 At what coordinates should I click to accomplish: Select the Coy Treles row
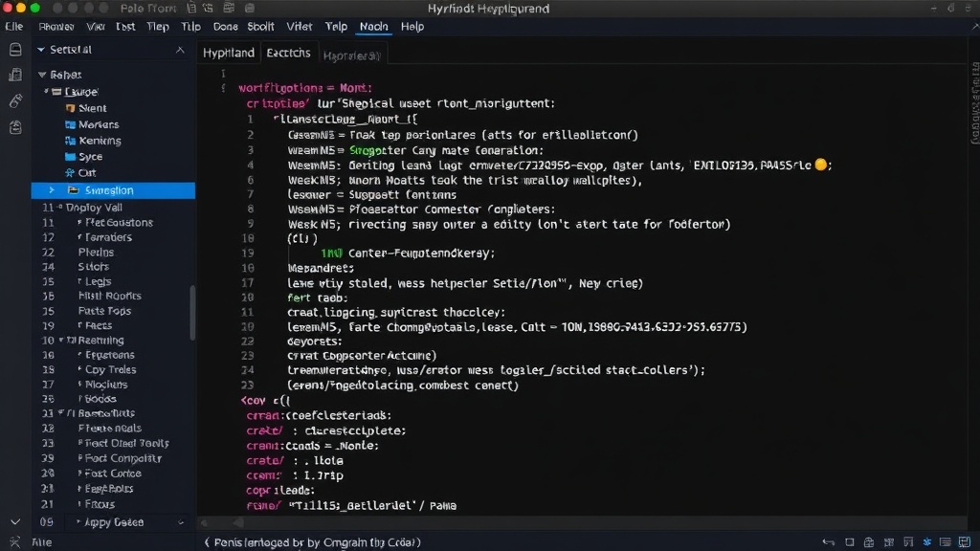coord(113,369)
